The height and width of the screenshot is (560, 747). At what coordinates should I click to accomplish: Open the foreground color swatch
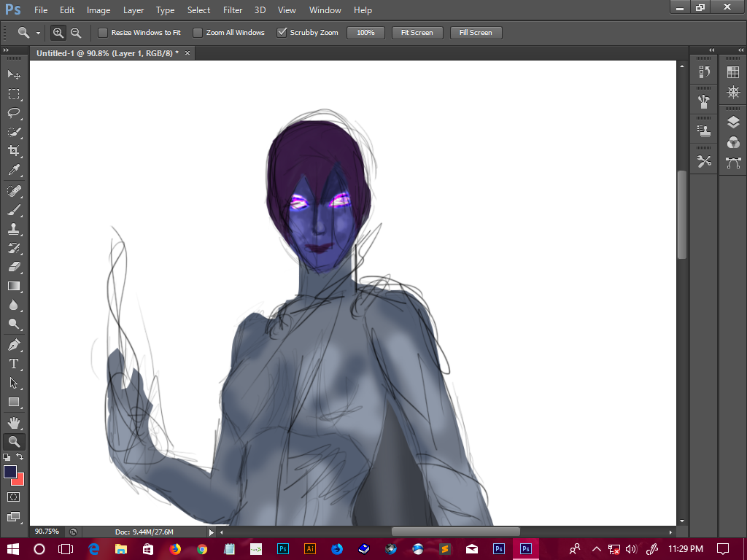click(9, 471)
